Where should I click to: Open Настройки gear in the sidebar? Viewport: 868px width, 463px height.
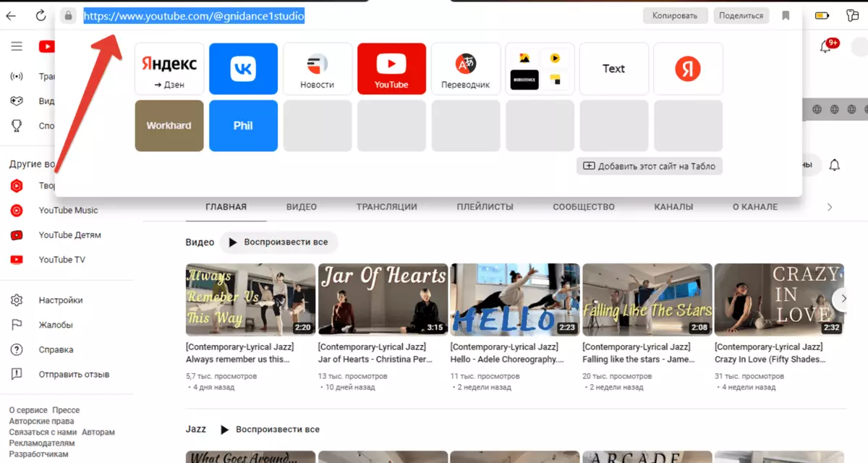pyautogui.click(x=16, y=300)
